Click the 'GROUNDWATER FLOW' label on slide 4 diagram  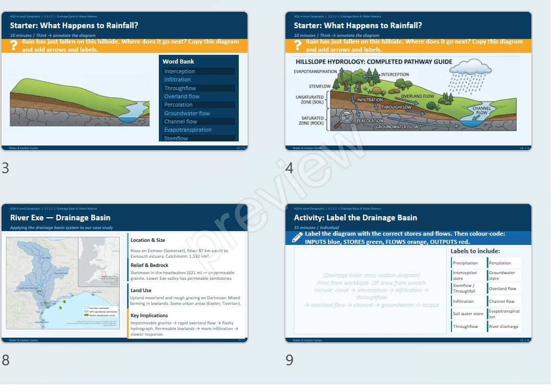coord(397,127)
